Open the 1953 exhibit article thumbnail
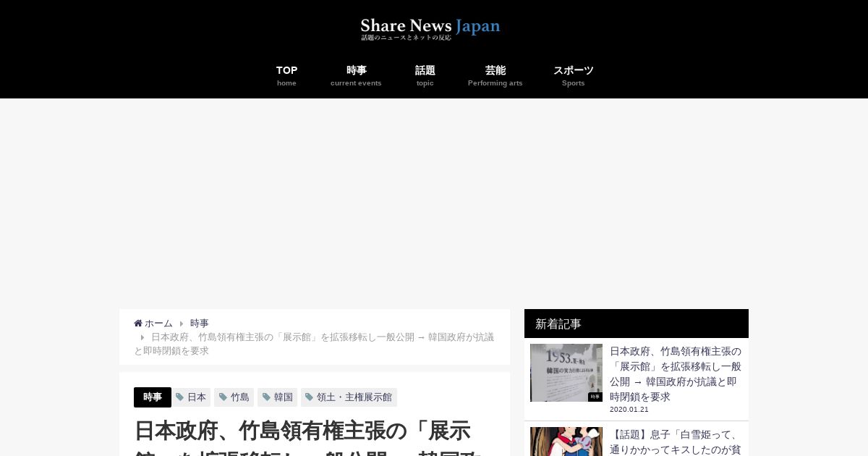 tap(566, 373)
